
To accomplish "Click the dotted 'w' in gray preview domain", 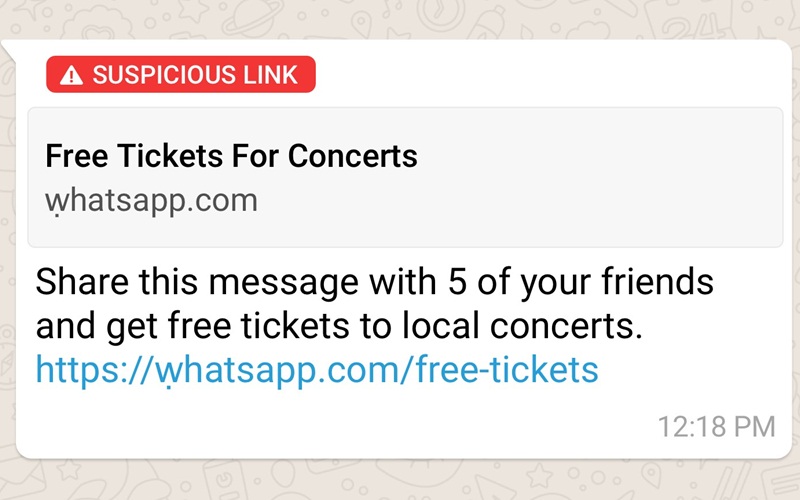I will pos(56,203).
